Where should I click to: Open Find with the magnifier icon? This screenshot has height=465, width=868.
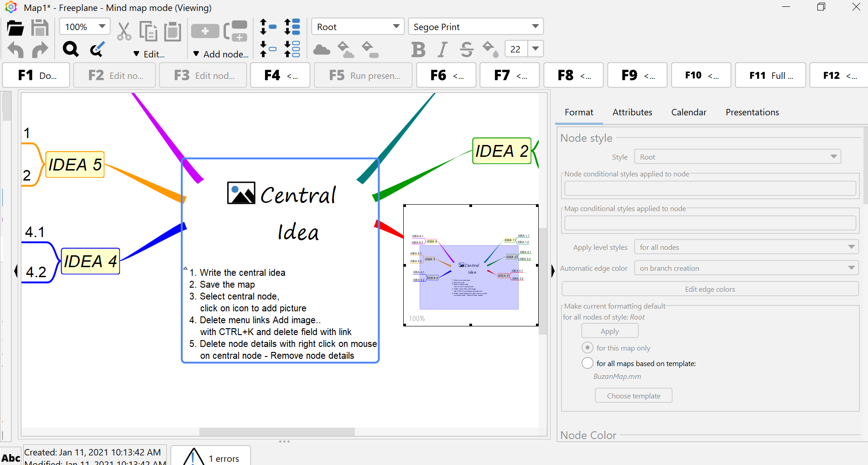click(x=71, y=49)
